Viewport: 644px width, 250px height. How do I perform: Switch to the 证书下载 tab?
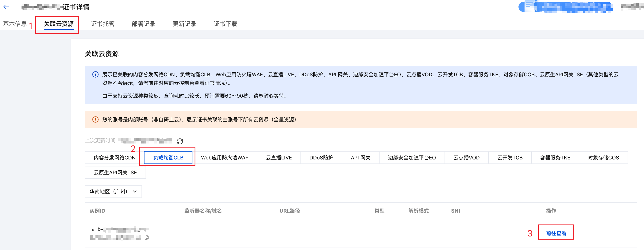pyautogui.click(x=225, y=24)
